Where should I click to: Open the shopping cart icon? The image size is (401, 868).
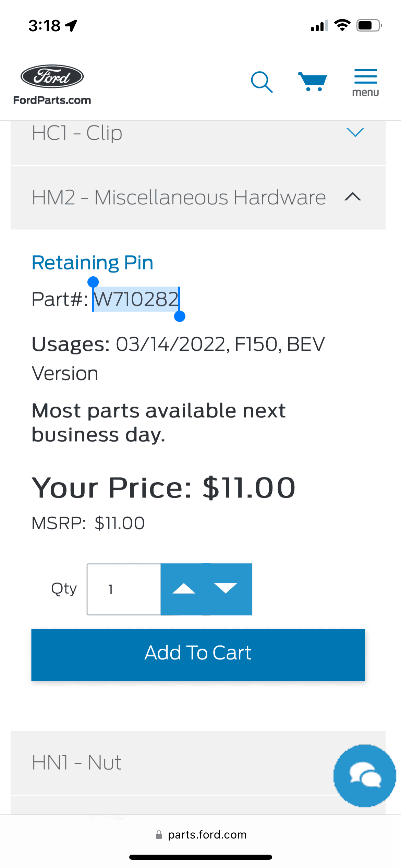click(312, 82)
